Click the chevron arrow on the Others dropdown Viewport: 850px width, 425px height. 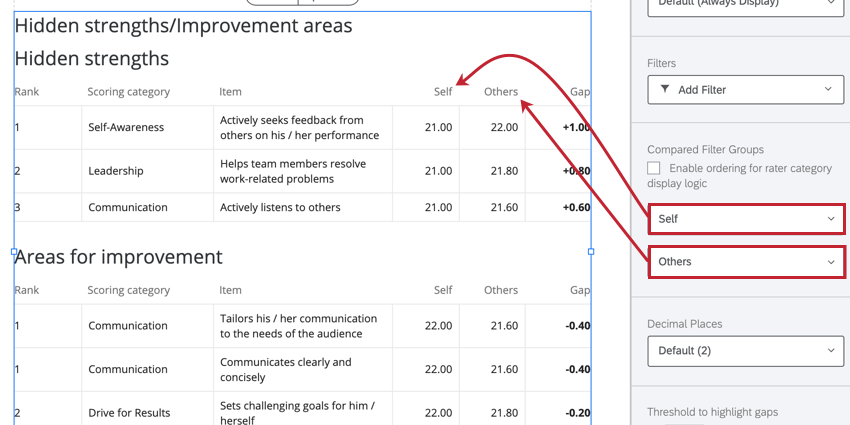coord(831,262)
